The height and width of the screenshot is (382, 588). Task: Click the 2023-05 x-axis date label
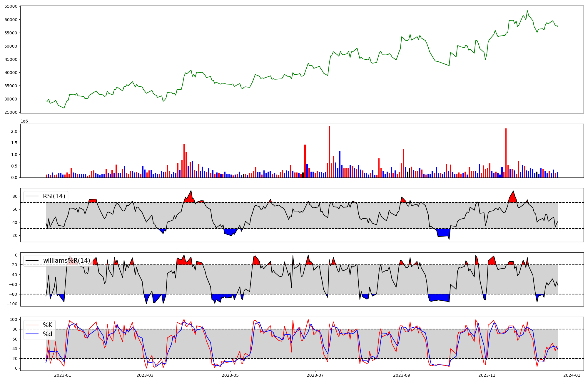(230, 375)
